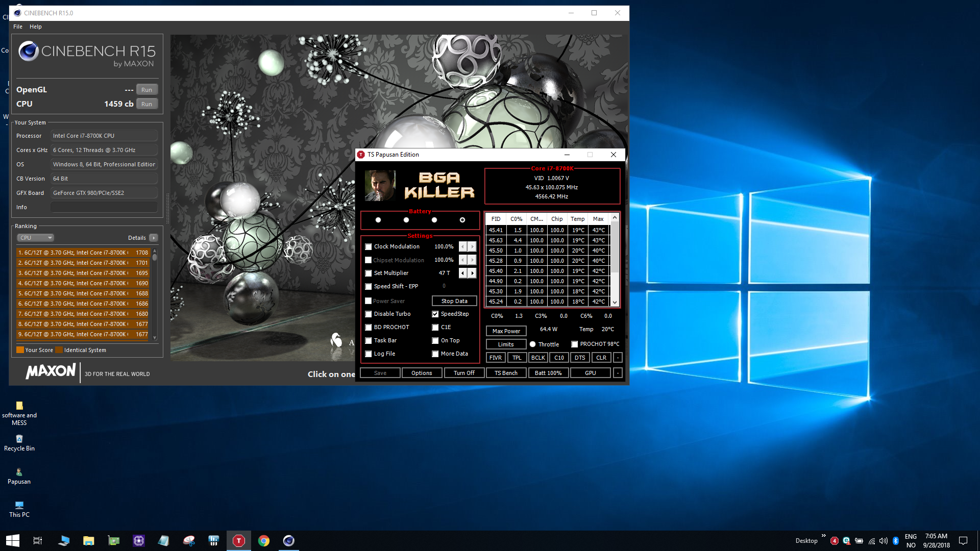Increase Set Multiplier with right arrow

[x=473, y=273]
